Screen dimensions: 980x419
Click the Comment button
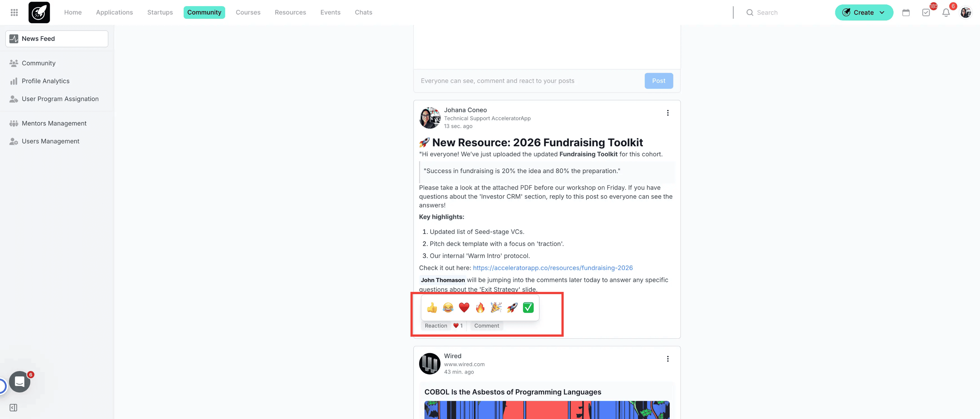[487, 326]
